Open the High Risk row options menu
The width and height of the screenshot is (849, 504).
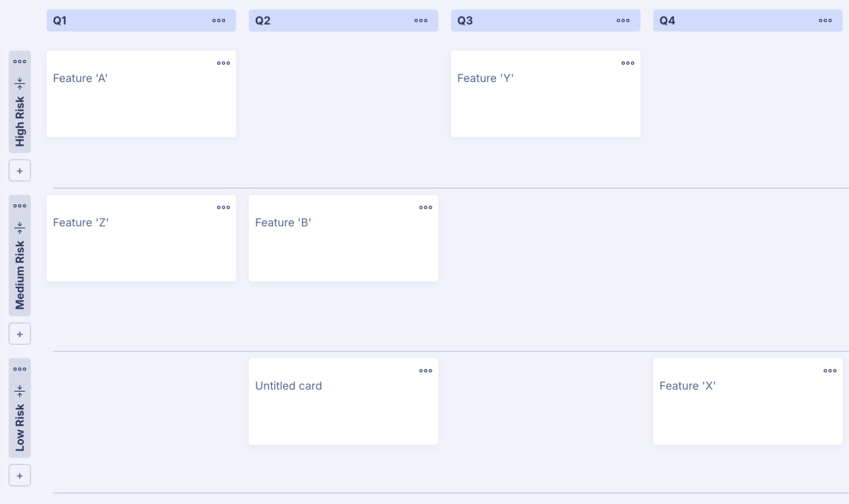[x=20, y=61]
